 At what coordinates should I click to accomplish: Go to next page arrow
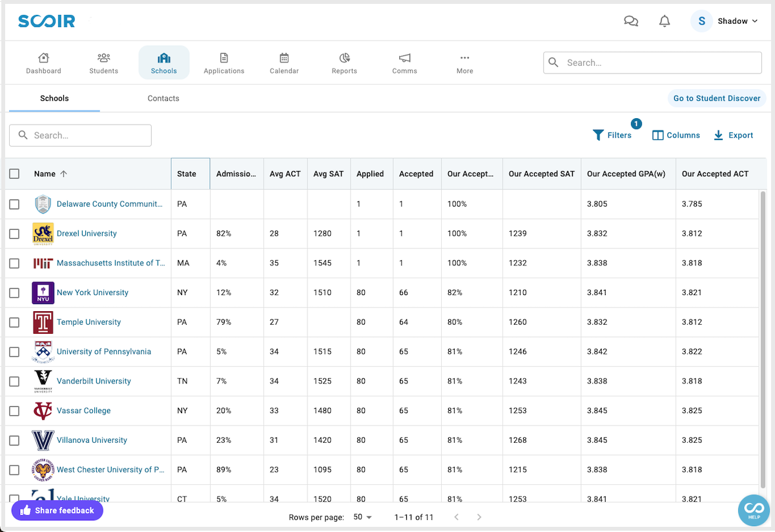pyautogui.click(x=479, y=517)
